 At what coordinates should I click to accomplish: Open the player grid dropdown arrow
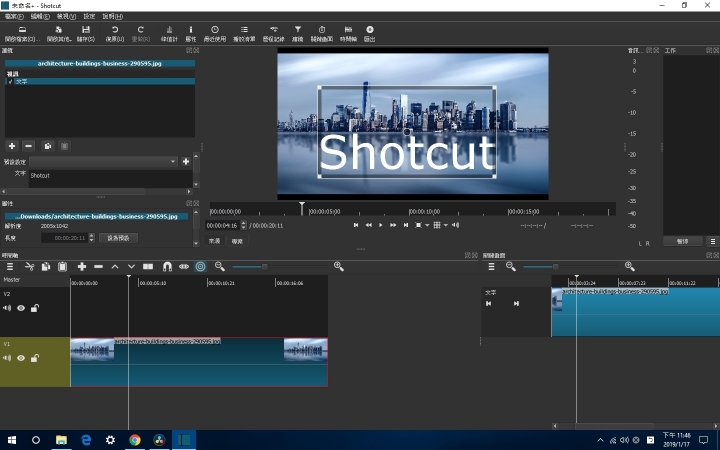tap(445, 225)
